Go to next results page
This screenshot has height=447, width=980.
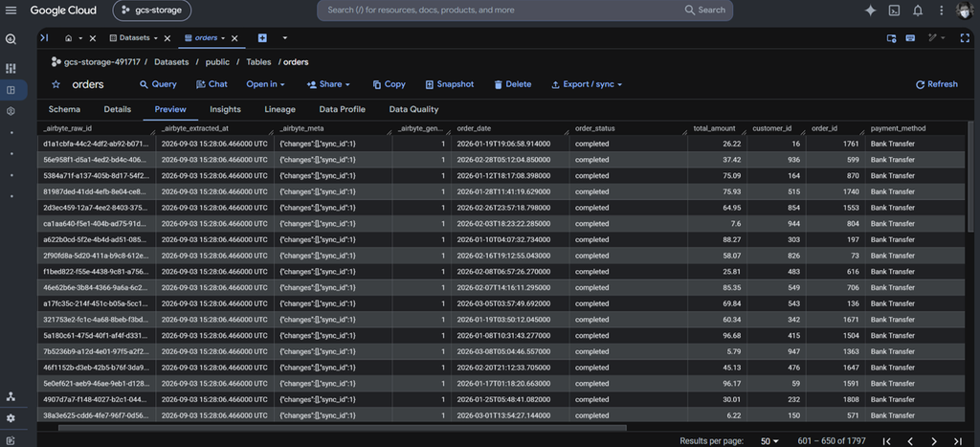934,440
